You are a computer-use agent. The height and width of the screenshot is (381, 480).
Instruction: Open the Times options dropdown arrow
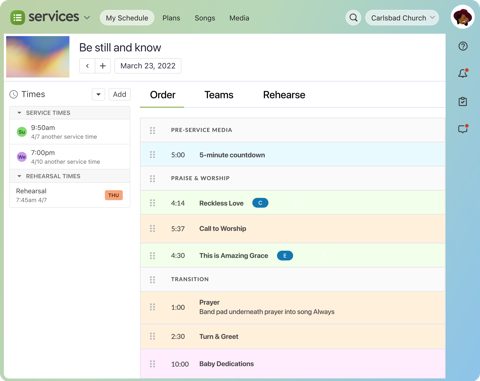[98, 94]
